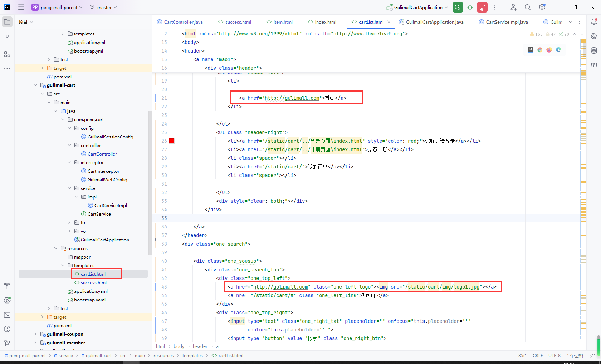Switch to index.html tab
This screenshot has width=601, height=364.
322,22
